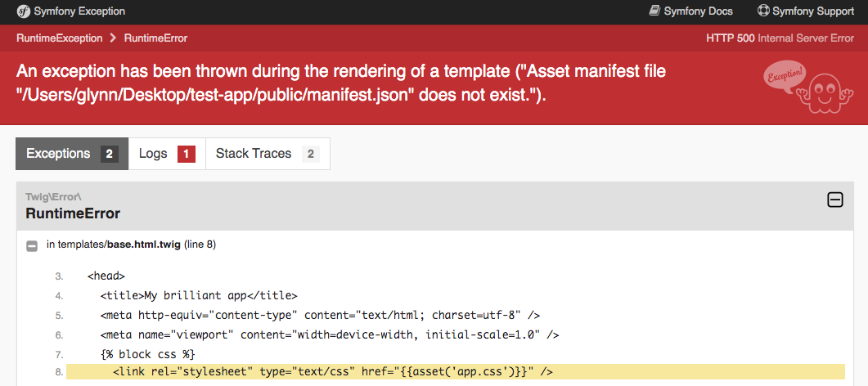Click the Stack Traces count badge
The image size is (868, 386).
tap(311, 155)
